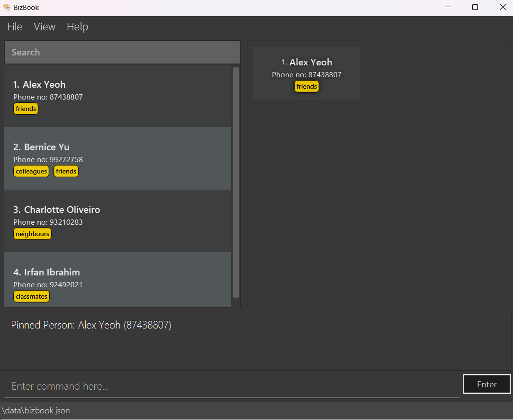Open the Help menu
The image size is (513, 420).
point(77,27)
